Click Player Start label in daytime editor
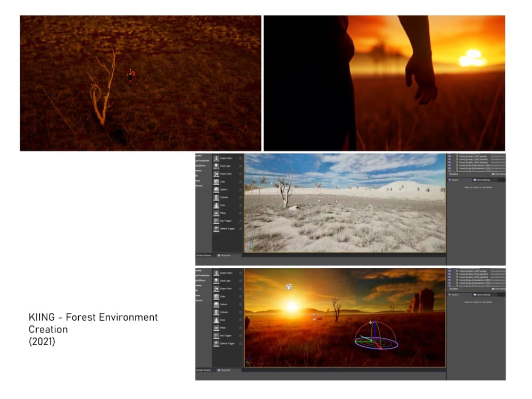This screenshot has height=399, width=532. 226,174
